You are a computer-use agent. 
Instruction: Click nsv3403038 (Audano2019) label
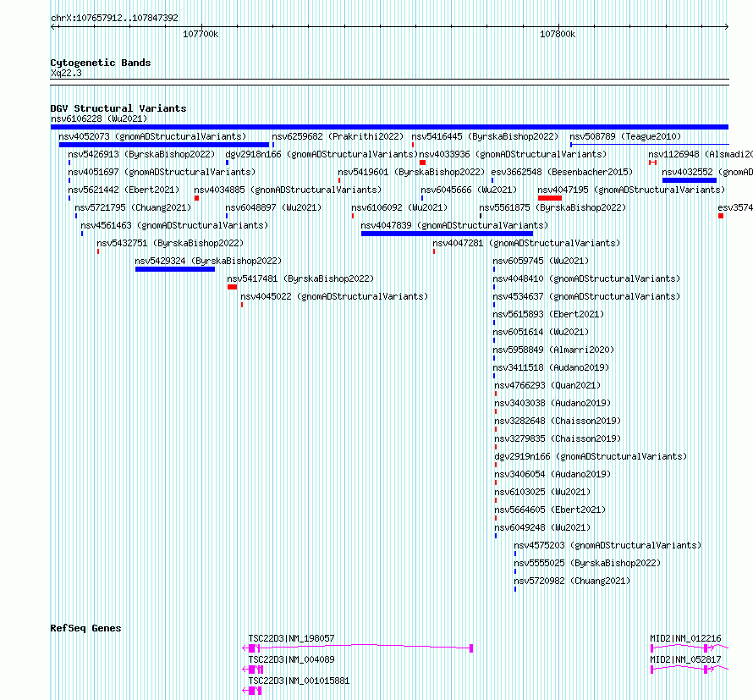552,403
